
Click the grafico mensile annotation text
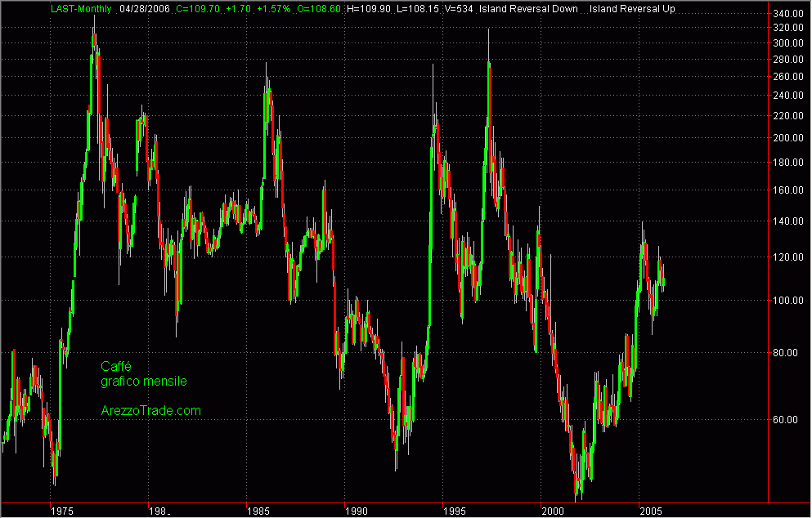[144, 381]
